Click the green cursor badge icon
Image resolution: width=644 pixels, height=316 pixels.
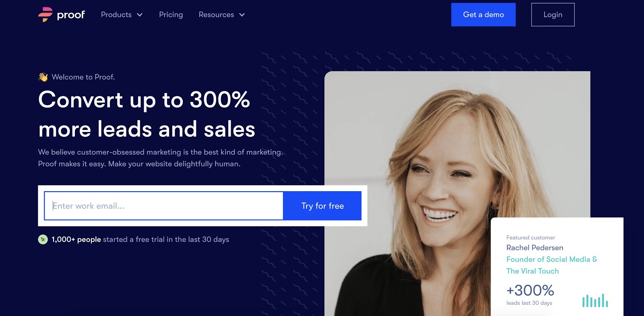click(43, 240)
